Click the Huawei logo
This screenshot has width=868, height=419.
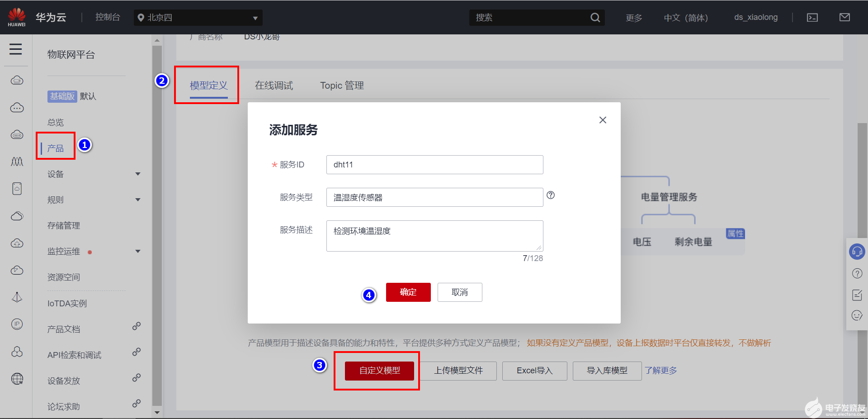point(17,17)
